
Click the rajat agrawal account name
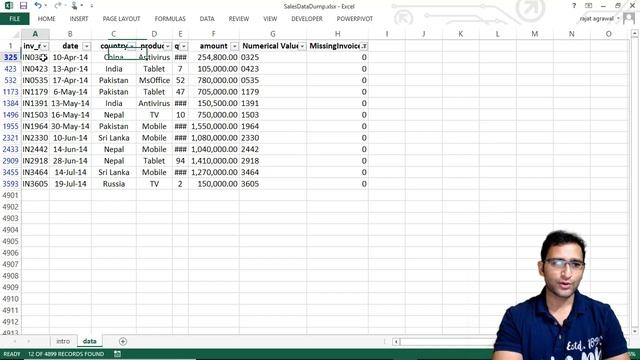[x=596, y=19]
